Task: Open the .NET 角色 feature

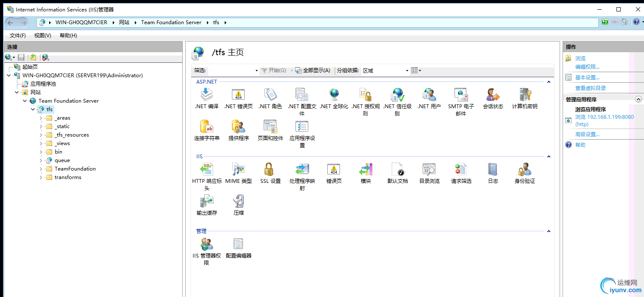Action: (x=270, y=98)
